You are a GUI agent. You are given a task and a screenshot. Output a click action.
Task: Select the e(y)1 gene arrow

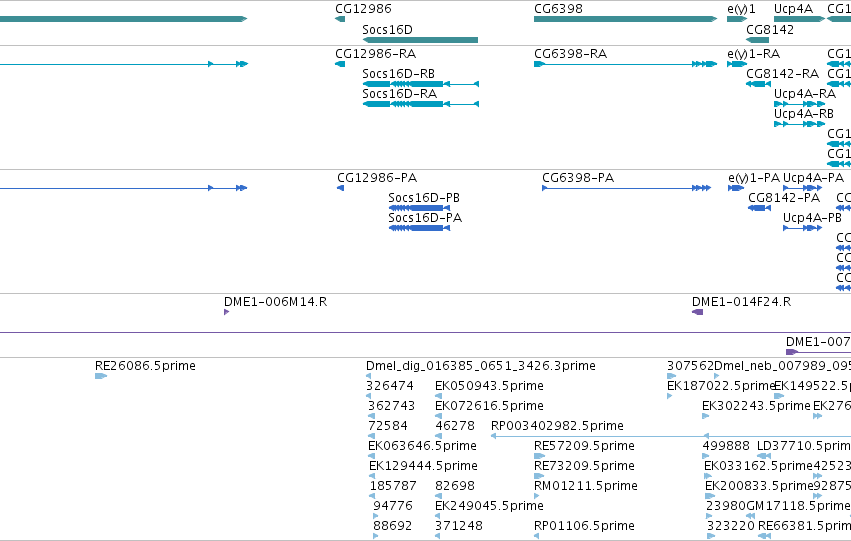point(737,19)
